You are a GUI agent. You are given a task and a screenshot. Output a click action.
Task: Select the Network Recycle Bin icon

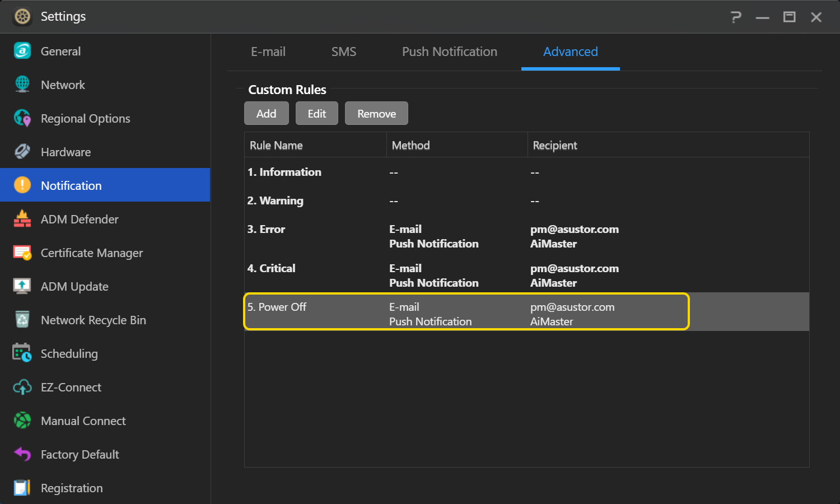22,320
